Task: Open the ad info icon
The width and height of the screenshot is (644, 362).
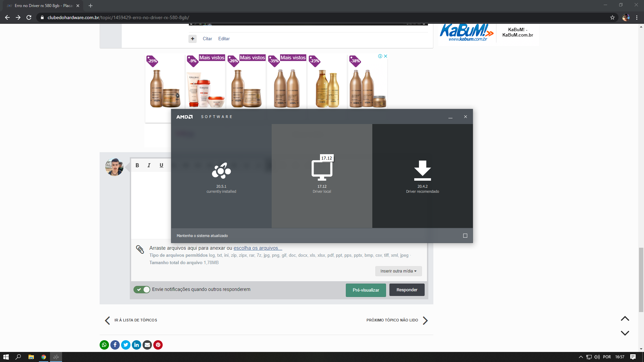Action: [x=380, y=56]
